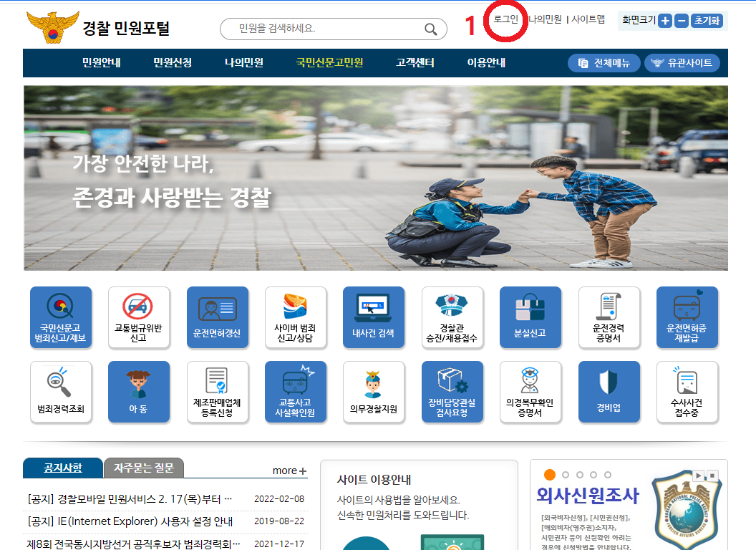The image size is (756, 550).
Task: Decrease screen size with minus button
Action: coord(682,21)
